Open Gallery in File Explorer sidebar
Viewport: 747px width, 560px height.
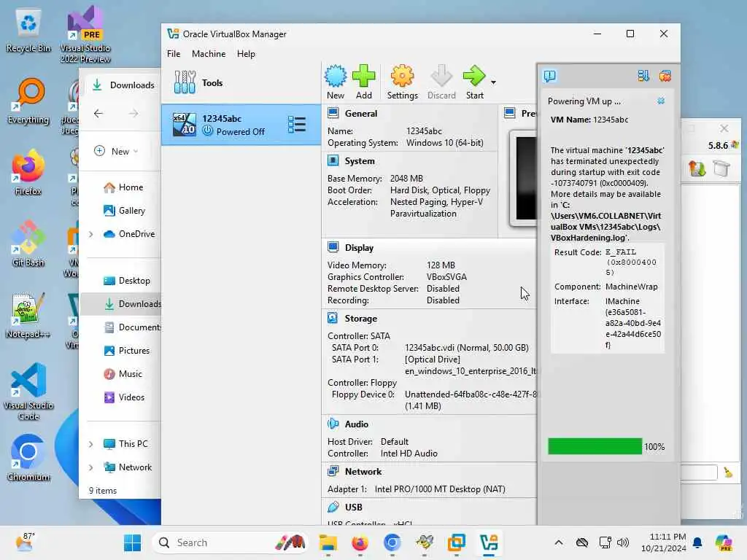click(x=124, y=211)
